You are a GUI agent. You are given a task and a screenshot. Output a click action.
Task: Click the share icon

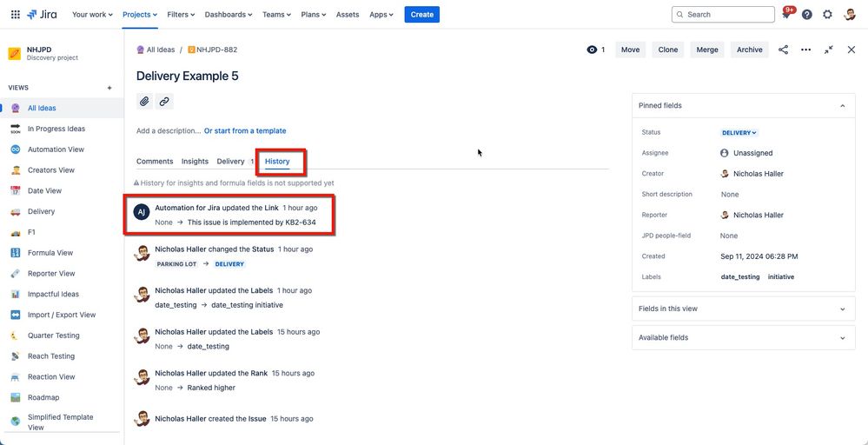pos(784,50)
